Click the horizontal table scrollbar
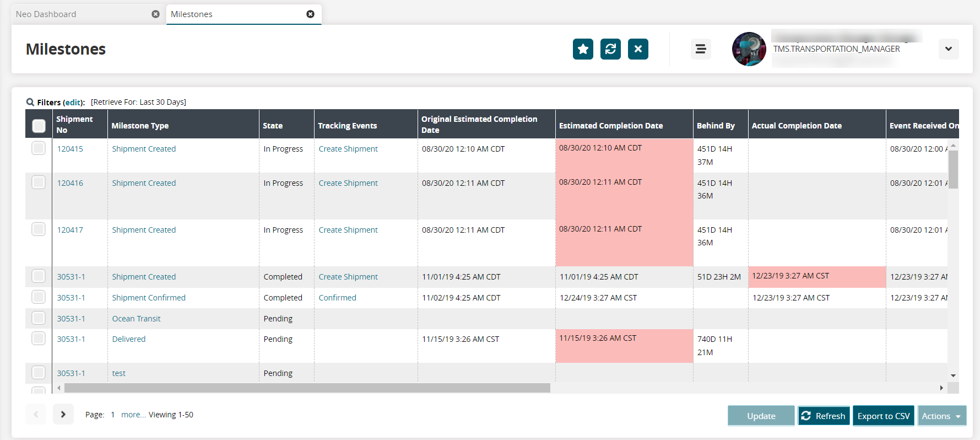The image size is (980, 440). 307,388
